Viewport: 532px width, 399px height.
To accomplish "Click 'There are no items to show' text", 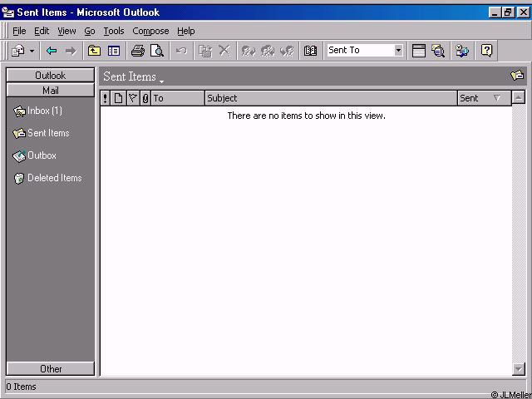I will [x=307, y=116].
